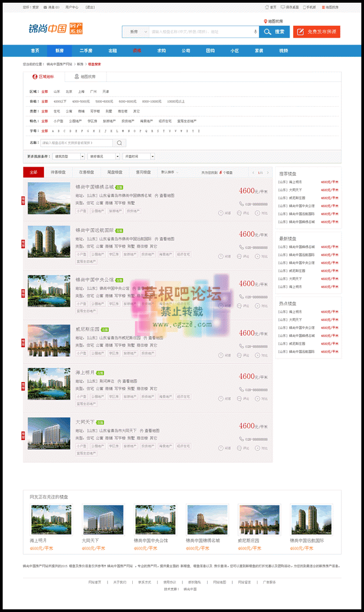Click the microphone voice search icon
Screen dimensions: 364x612
[x=255, y=32]
